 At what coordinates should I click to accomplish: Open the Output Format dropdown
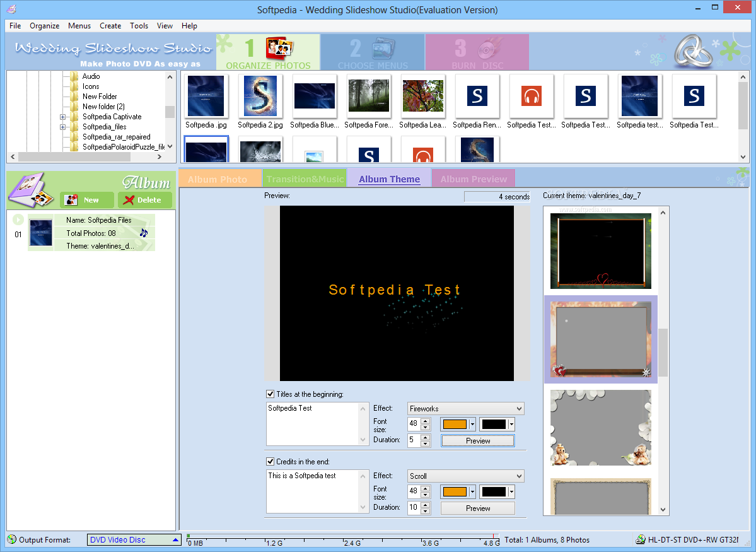[134, 540]
